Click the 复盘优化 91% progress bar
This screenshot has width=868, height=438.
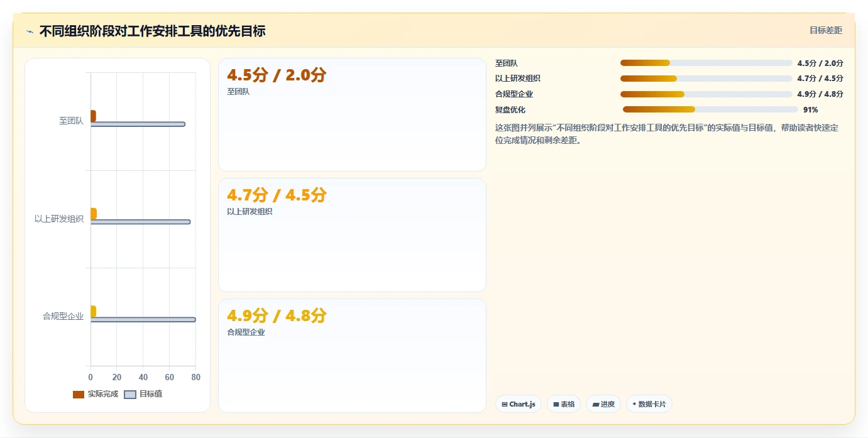click(710, 109)
